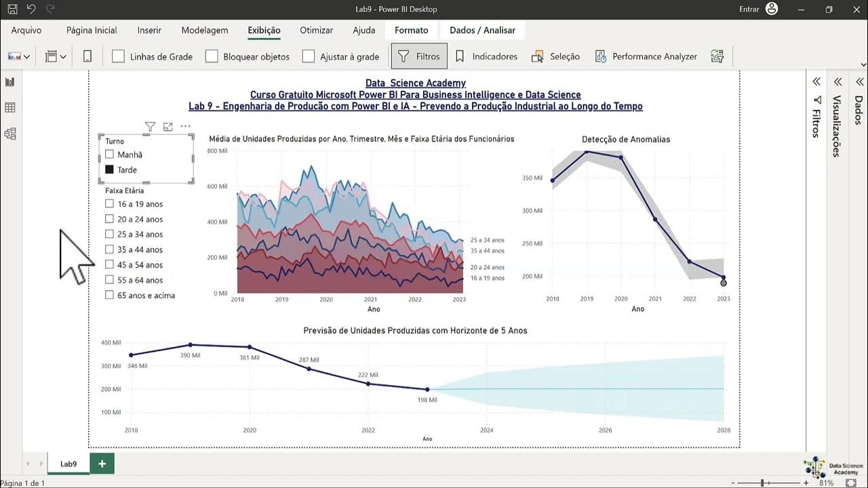Viewport: 868px width, 488px height.
Task: Launch the Performance Analyzer
Action: 646,57
